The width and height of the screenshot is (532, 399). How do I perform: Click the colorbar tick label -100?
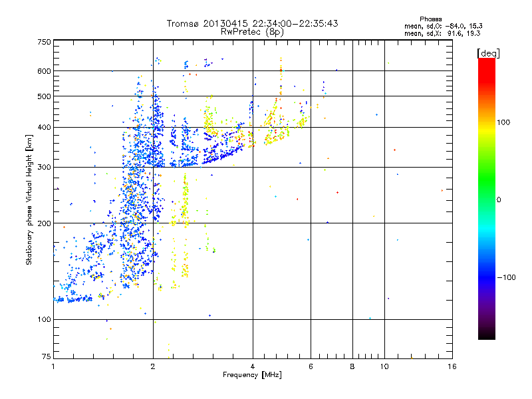[x=507, y=277]
